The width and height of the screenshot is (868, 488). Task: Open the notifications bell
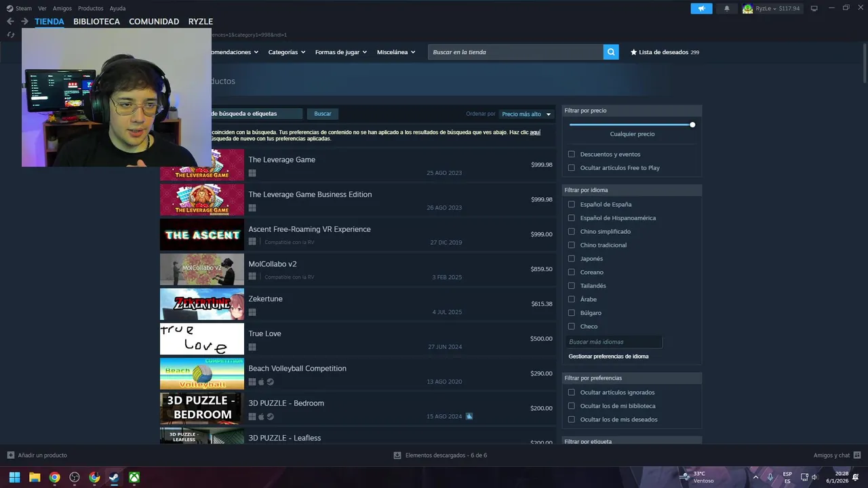[x=727, y=8]
